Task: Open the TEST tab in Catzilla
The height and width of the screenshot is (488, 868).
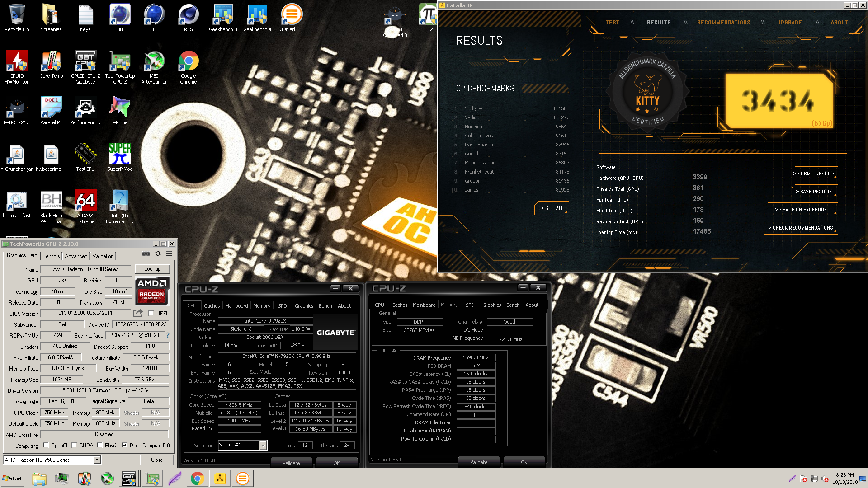Action: [612, 23]
